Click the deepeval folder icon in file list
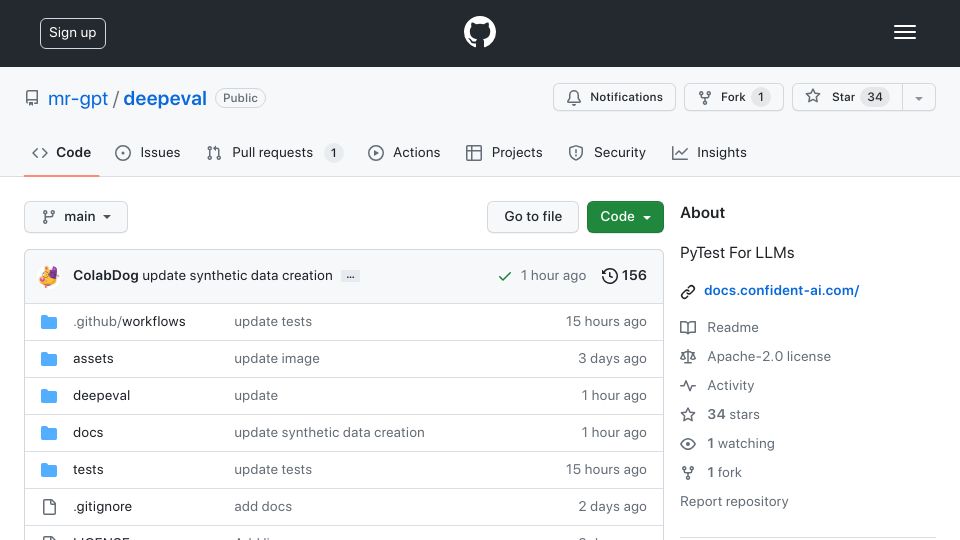This screenshot has height=540, width=960. tap(49, 396)
